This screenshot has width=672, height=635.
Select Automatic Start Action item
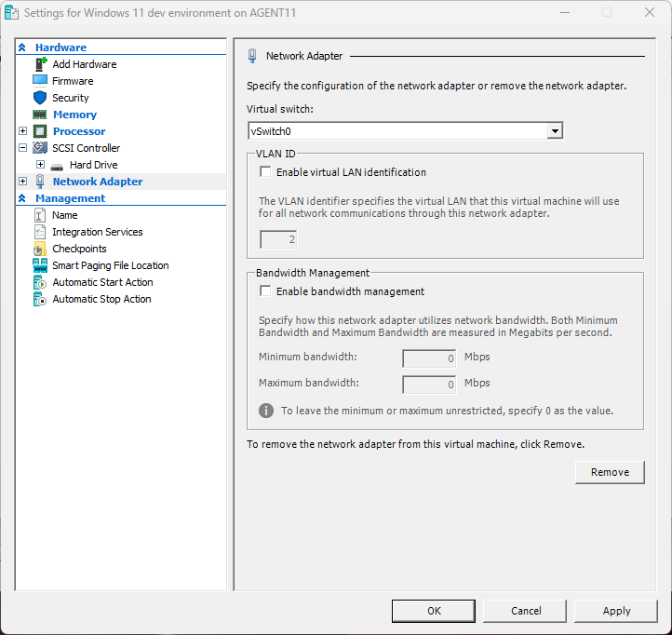(x=102, y=282)
